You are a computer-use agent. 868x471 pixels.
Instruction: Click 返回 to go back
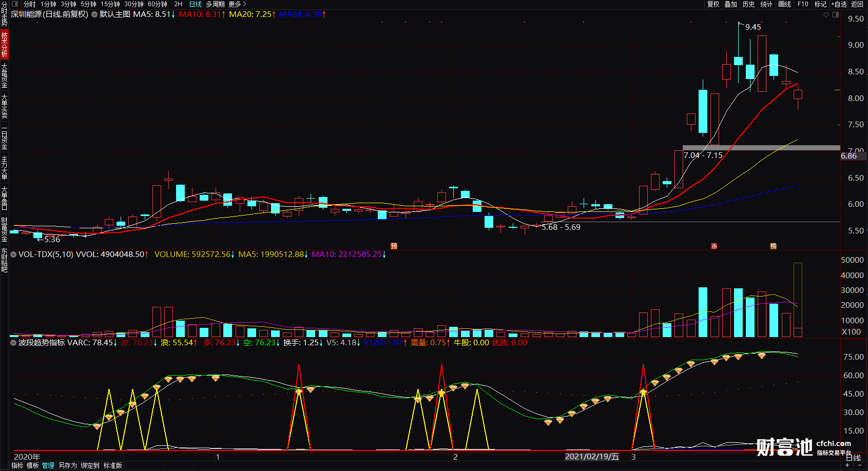coord(857,4)
